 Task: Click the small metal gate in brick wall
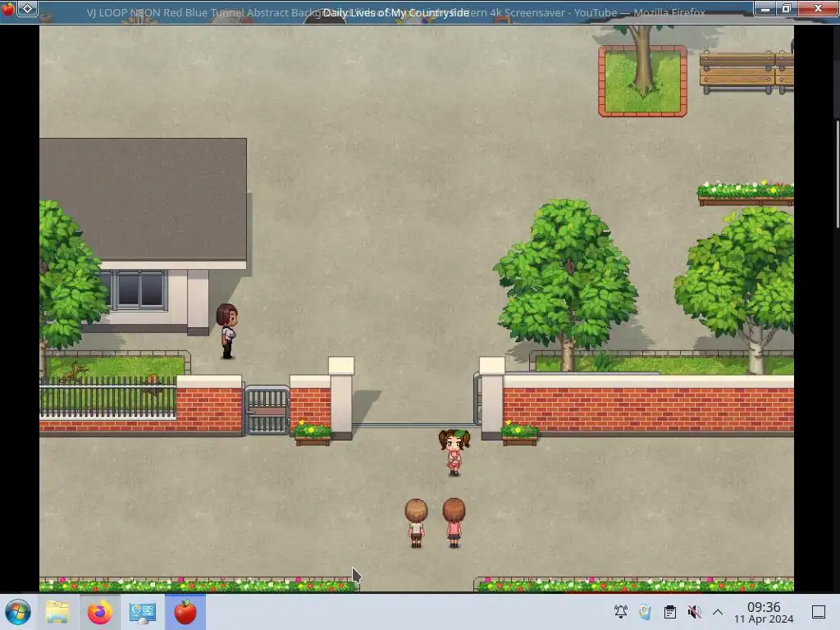(x=267, y=410)
